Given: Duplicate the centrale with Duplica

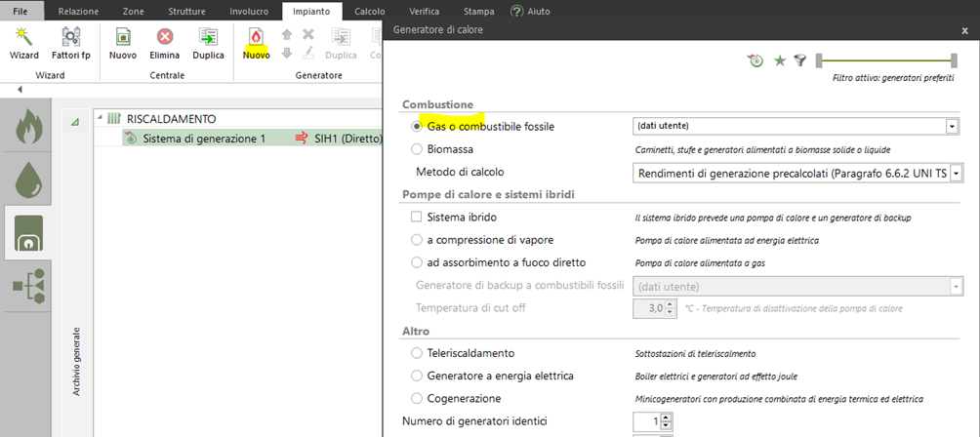Looking at the screenshot, I should [208, 42].
